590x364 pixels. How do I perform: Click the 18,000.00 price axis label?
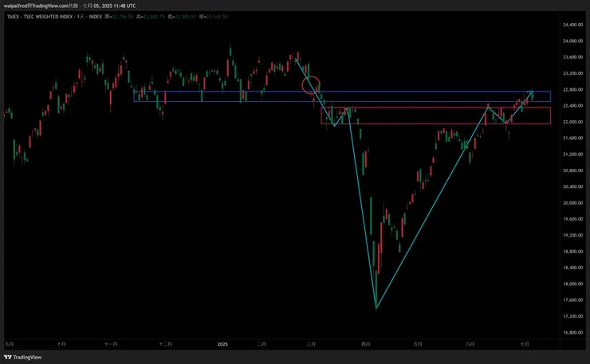coord(572,284)
